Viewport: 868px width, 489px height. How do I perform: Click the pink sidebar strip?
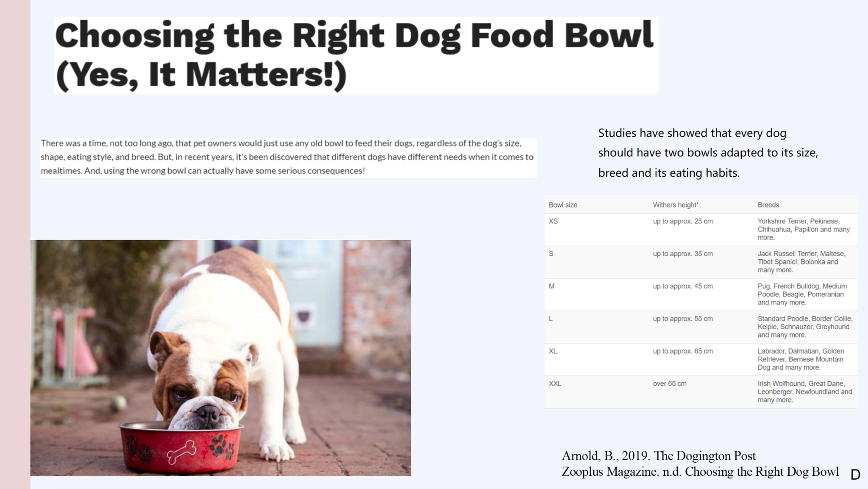(15, 244)
